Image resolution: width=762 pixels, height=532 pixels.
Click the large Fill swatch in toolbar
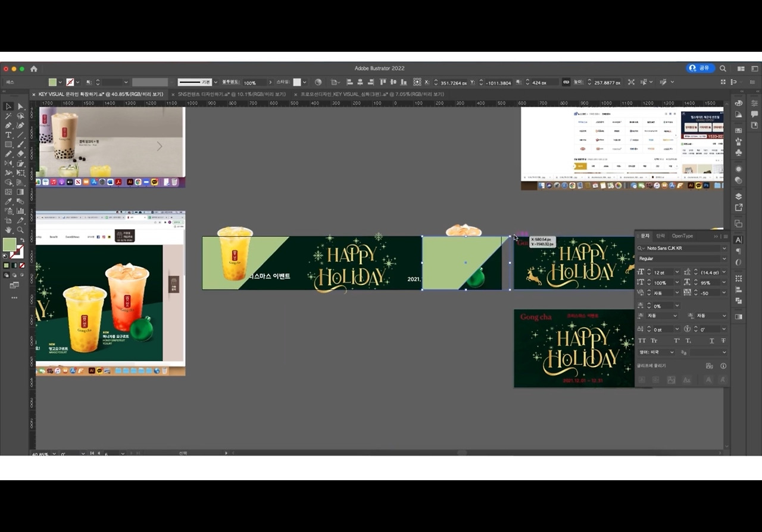tap(10, 245)
